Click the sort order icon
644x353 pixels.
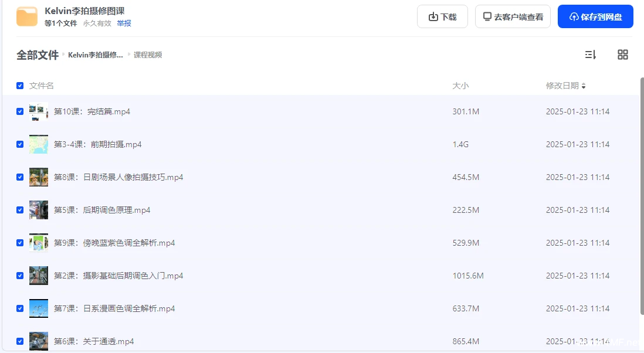[x=590, y=55]
